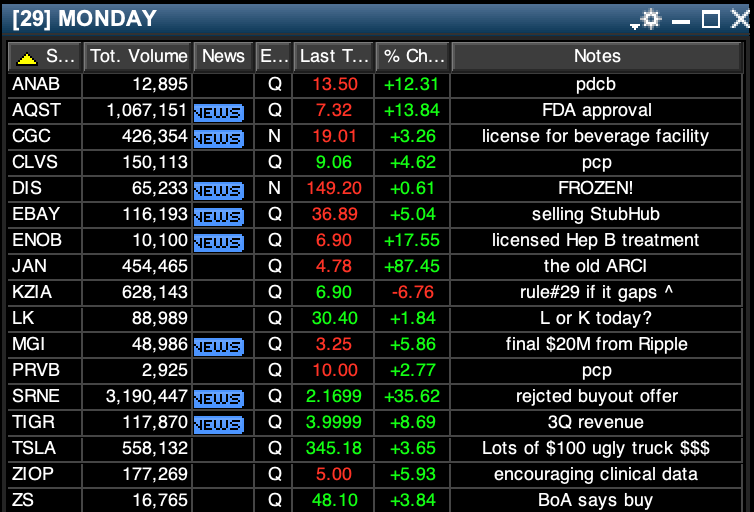Select the JAN symbol

pos(29,266)
